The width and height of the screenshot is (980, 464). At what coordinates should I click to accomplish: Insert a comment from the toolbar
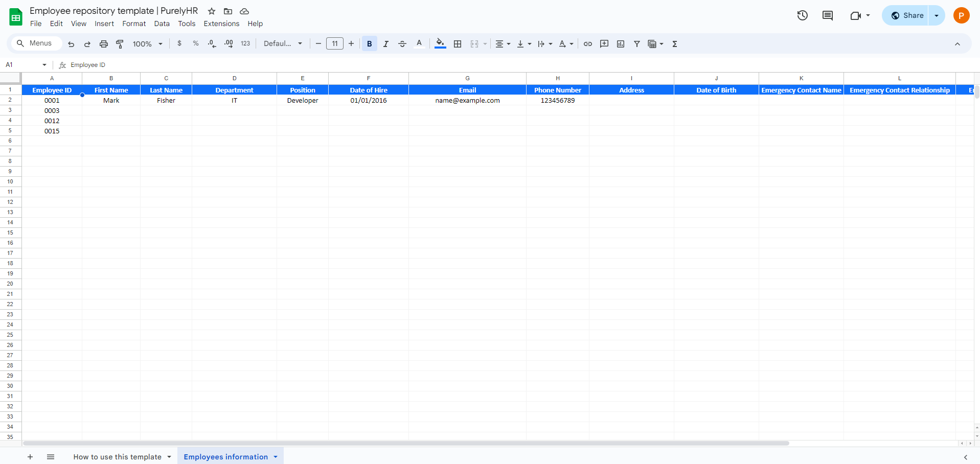604,43
